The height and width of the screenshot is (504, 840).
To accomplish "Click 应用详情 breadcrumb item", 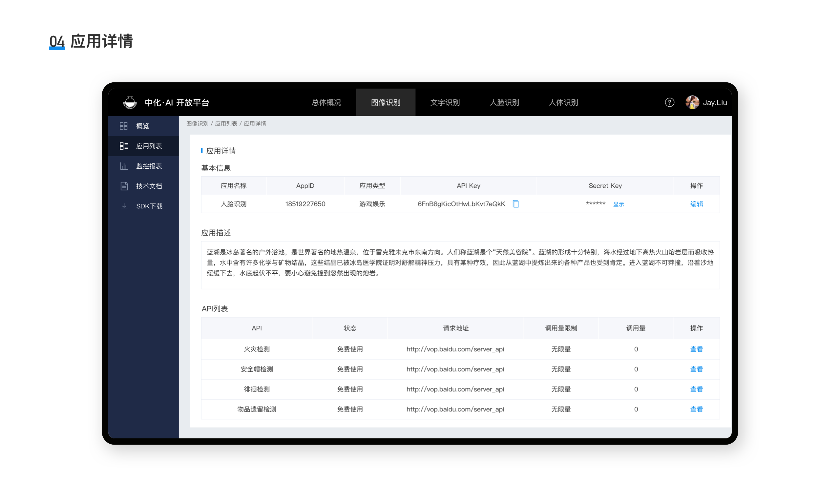I will 255,124.
